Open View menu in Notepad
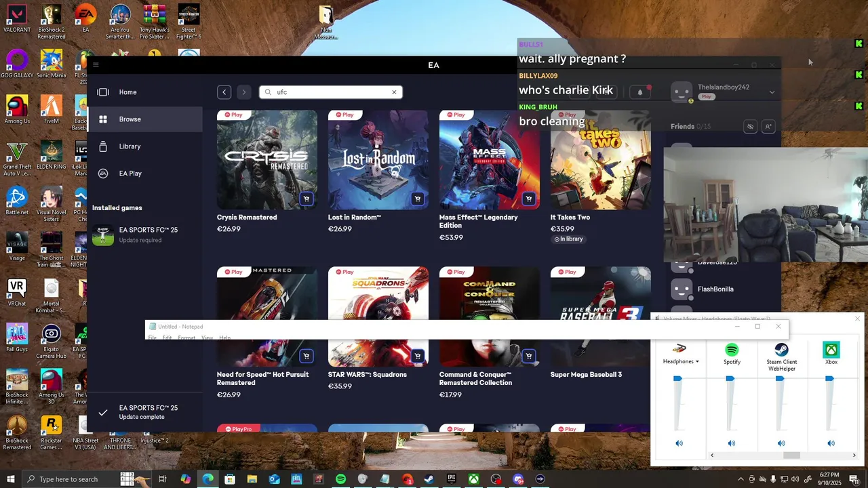868x488 pixels. (207, 338)
